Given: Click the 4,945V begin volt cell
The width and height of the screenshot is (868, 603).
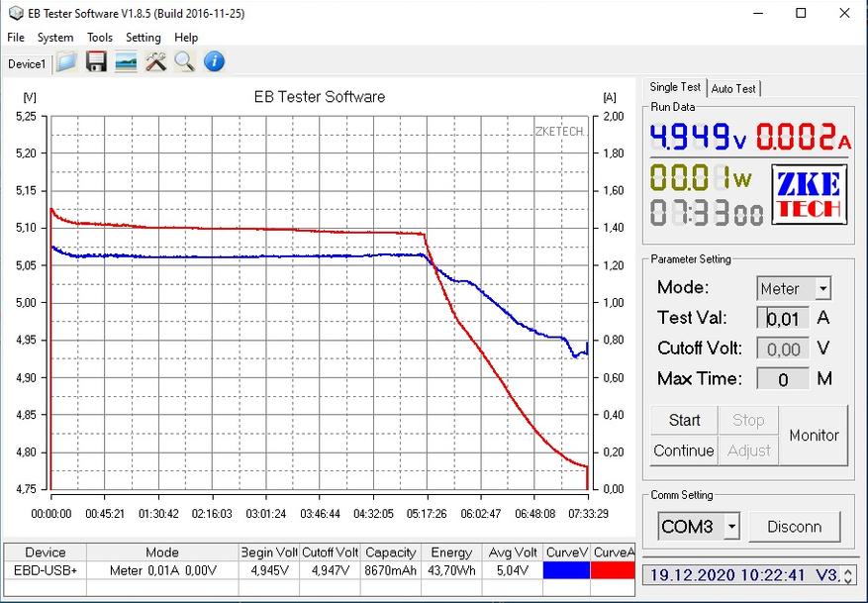Looking at the screenshot, I should (x=269, y=570).
